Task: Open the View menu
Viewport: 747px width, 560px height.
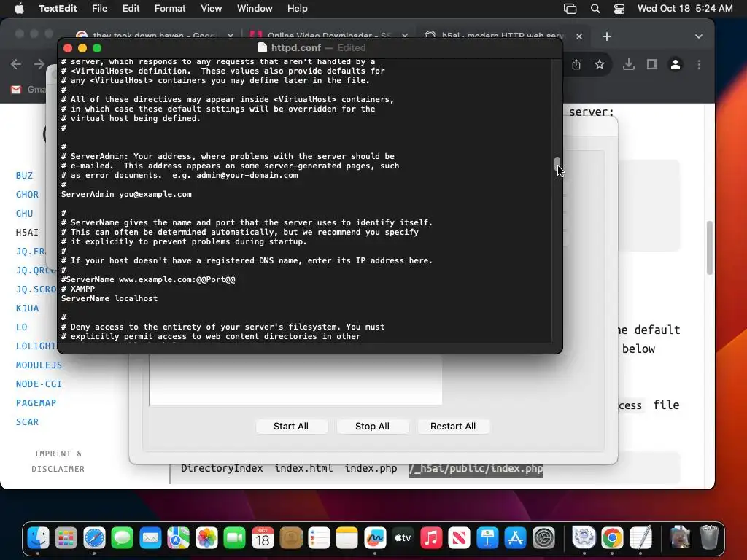Action: (211, 9)
